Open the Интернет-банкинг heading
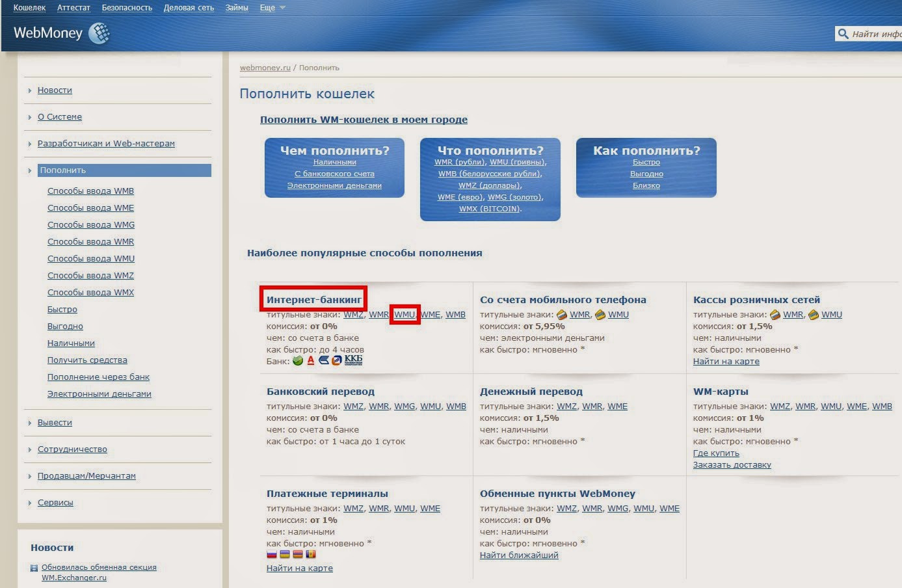The image size is (902, 588). 314,300
